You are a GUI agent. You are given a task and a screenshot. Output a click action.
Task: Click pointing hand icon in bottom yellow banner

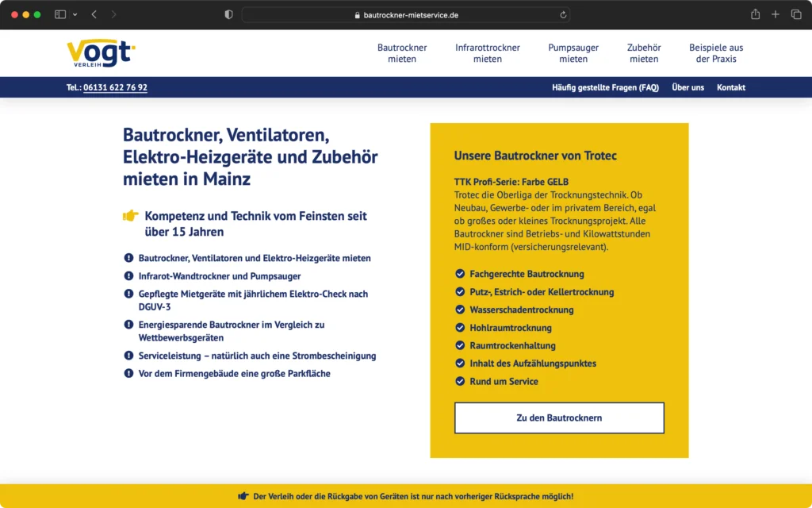click(243, 496)
